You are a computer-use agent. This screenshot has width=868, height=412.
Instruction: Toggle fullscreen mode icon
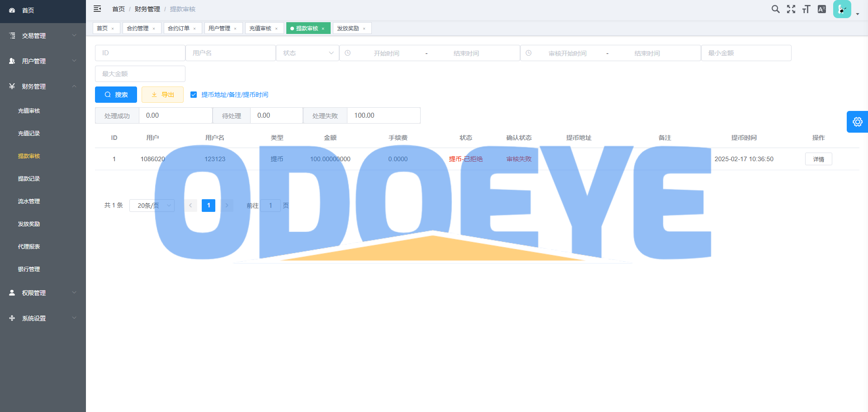(791, 9)
